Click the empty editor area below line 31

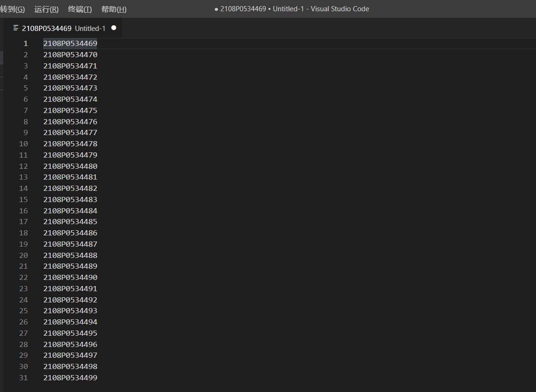(x=281, y=387)
